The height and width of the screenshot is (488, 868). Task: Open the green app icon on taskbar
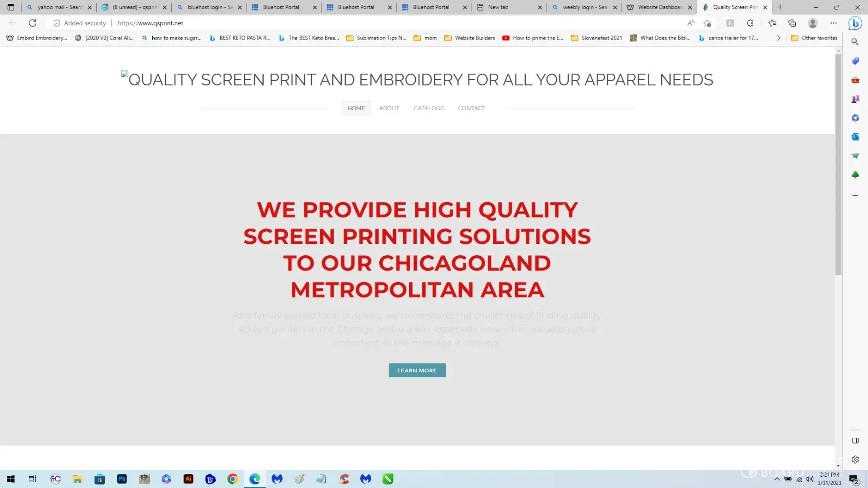pos(388,479)
